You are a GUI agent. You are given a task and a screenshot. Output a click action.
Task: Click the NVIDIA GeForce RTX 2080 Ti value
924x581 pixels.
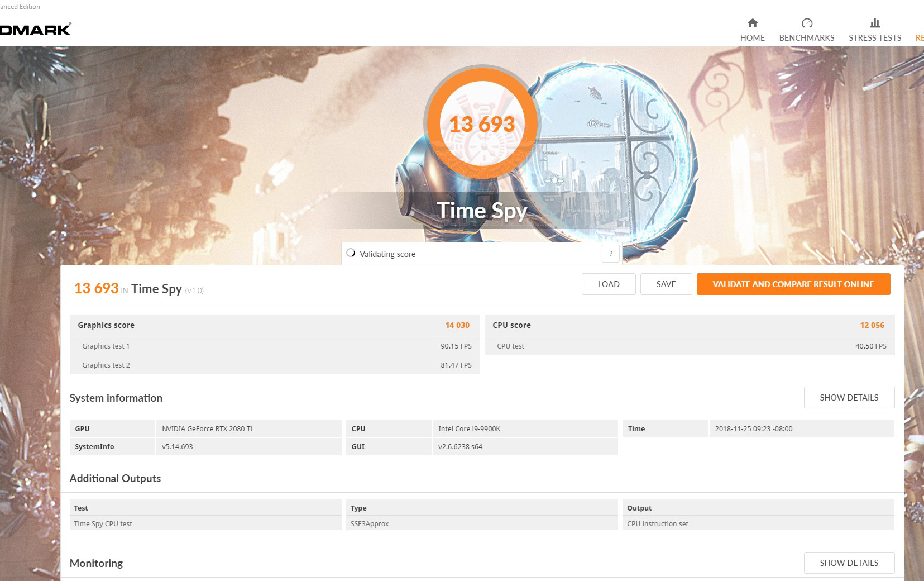[207, 429]
